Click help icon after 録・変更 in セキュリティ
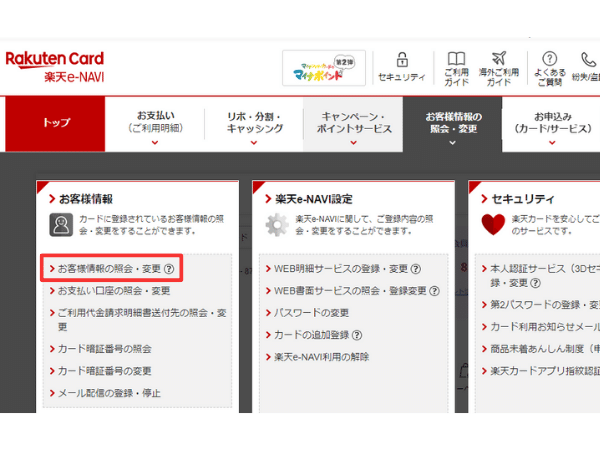The width and height of the screenshot is (600, 450). (536, 283)
